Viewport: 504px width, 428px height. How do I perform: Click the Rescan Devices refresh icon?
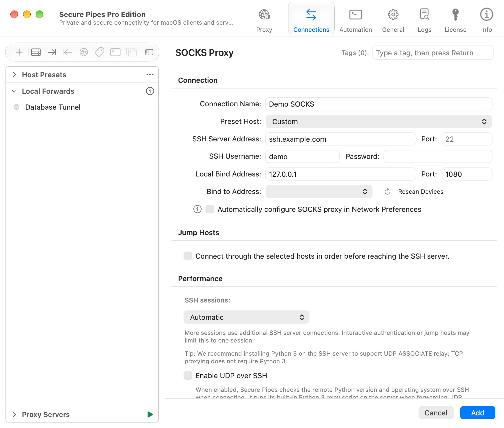[387, 192]
